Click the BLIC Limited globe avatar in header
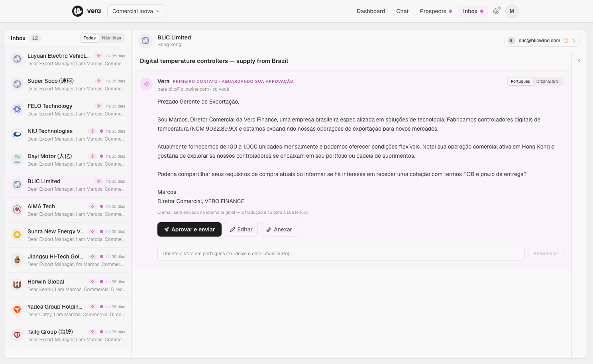The image size is (593, 364). [x=145, y=41]
